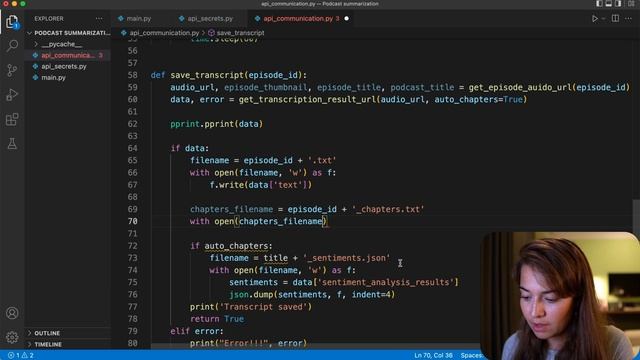This screenshot has height=360, width=640.
Task: Click Spaces indentation setting in status bar
Action: click(x=471, y=356)
